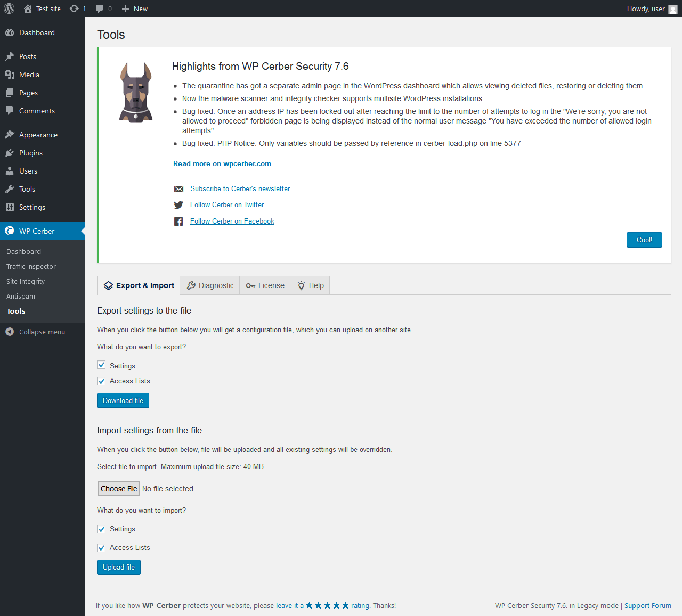This screenshot has width=682, height=616.
Task: Click the Download file button
Action: [123, 401]
